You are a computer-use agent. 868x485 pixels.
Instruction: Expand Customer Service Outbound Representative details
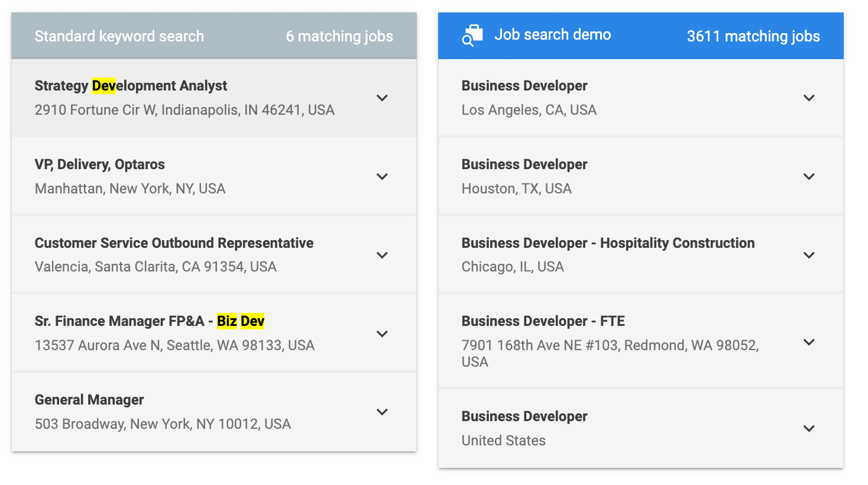[383, 256]
